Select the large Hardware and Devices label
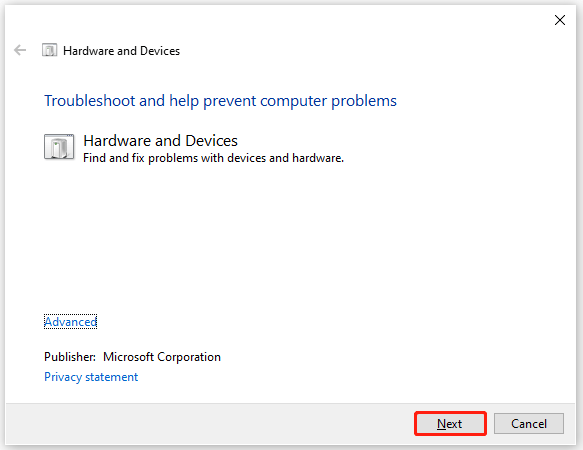583x450 pixels. click(x=161, y=141)
